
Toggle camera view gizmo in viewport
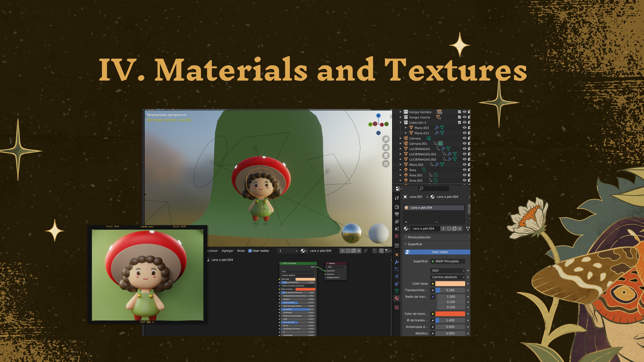tap(386, 156)
